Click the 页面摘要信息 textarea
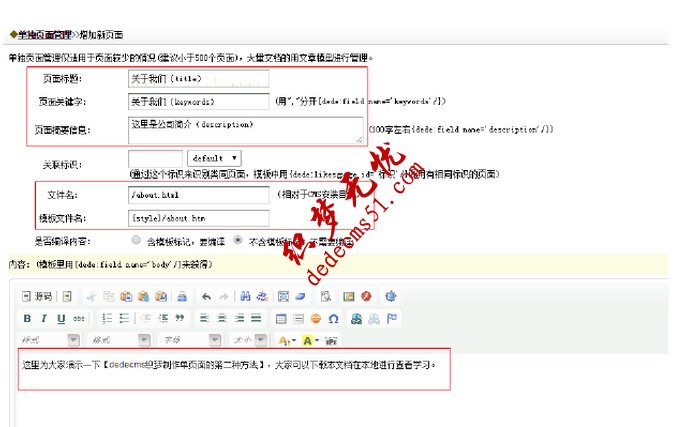 point(246,130)
